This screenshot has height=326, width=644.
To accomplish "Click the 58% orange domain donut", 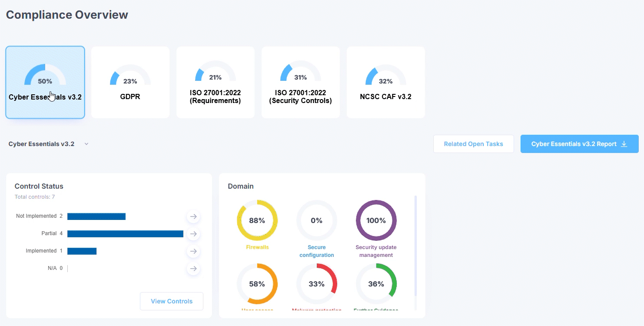I will pyautogui.click(x=257, y=284).
